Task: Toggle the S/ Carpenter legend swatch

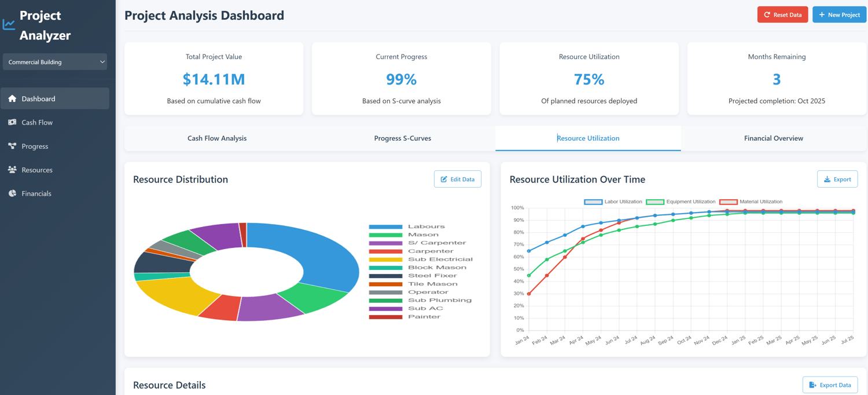Action: click(x=385, y=243)
